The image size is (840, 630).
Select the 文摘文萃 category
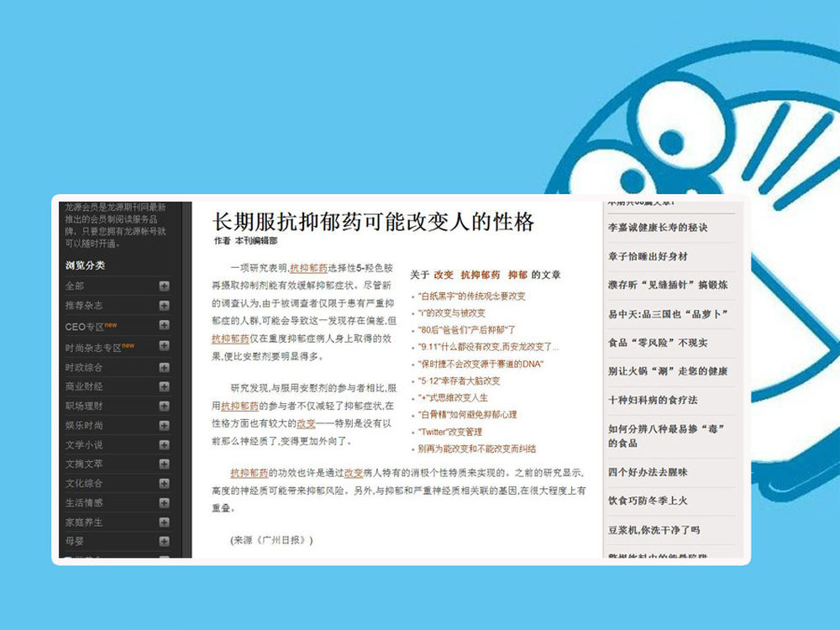(83, 464)
